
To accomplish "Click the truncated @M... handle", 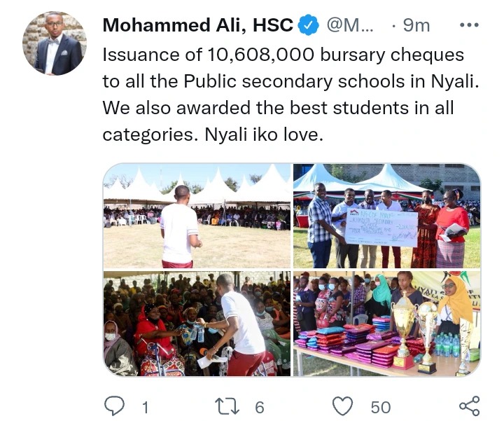I will 350,25.
